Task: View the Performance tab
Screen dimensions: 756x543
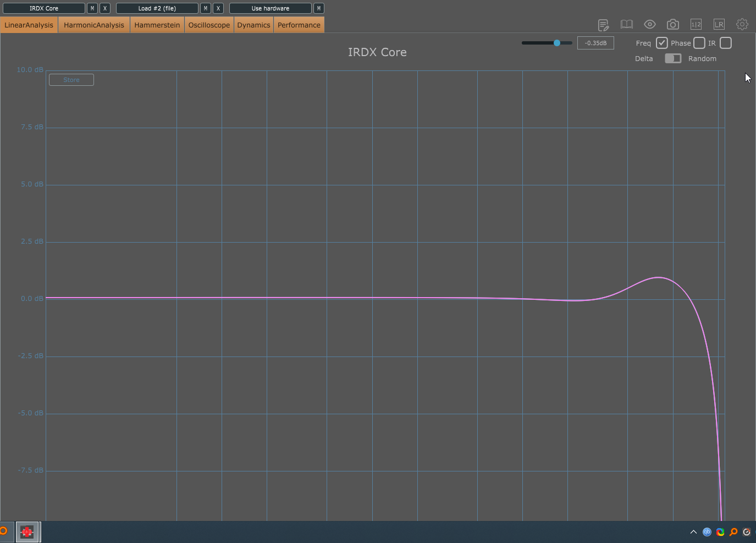Action: click(x=299, y=25)
